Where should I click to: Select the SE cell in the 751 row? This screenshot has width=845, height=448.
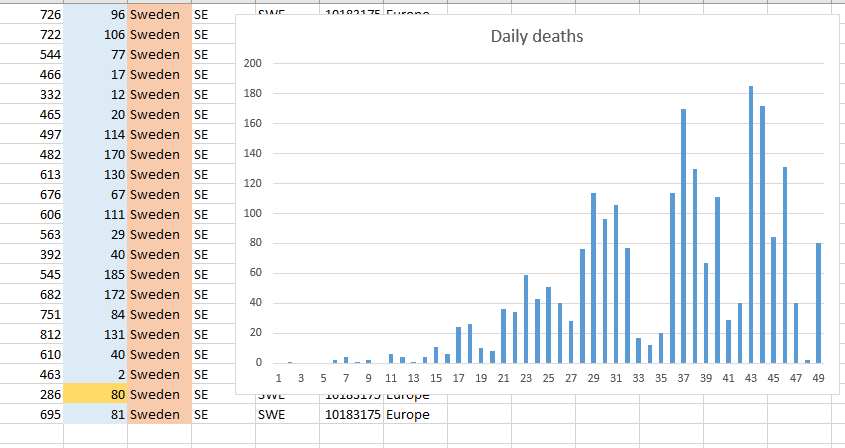[x=222, y=314]
